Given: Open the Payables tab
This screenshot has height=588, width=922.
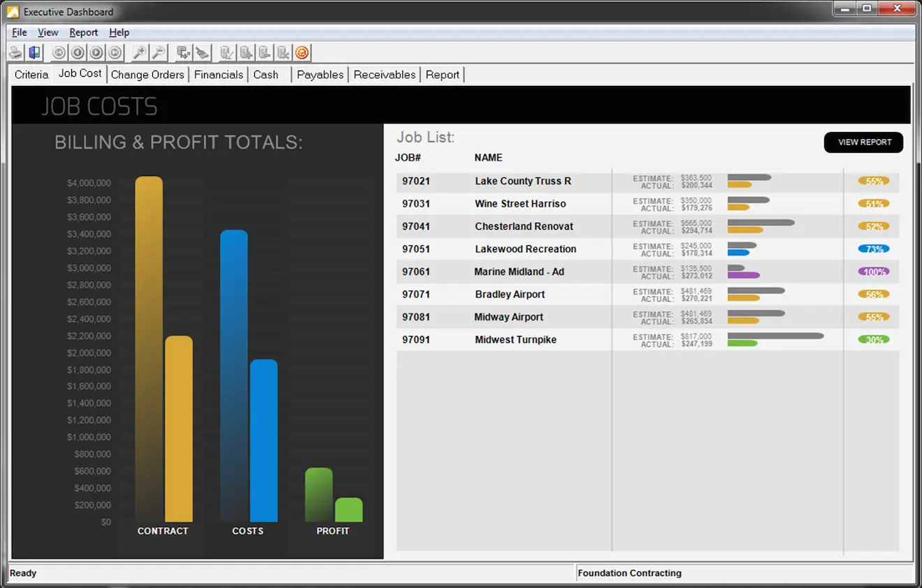Looking at the screenshot, I should click(x=320, y=74).
